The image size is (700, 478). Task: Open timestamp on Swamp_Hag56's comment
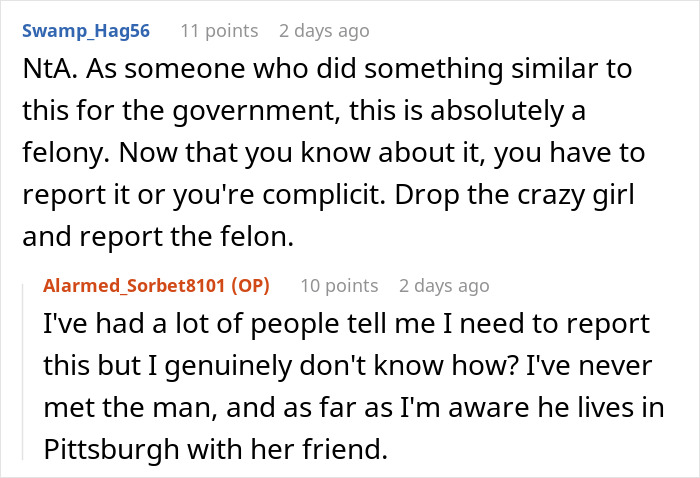click(x=324, y=30)
